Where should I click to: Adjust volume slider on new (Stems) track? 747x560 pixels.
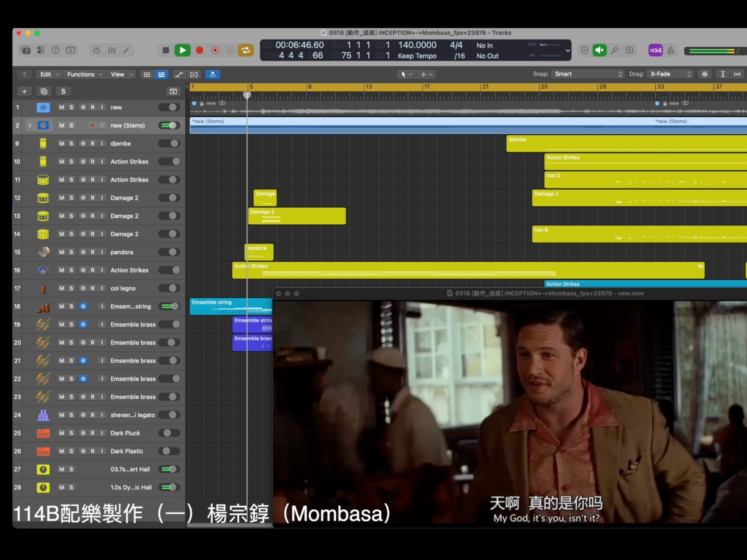pyautogui.click(x=169, y=125)
